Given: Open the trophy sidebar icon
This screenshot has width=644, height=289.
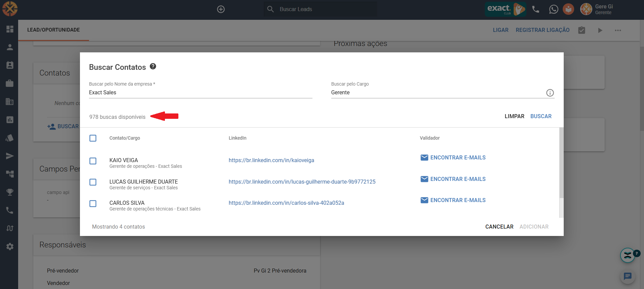Looking at the screenshot, I should click(10, 192).
